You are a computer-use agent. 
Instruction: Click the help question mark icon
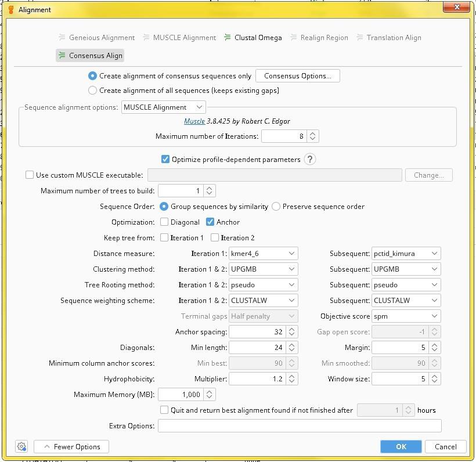(x=310, y=159)
